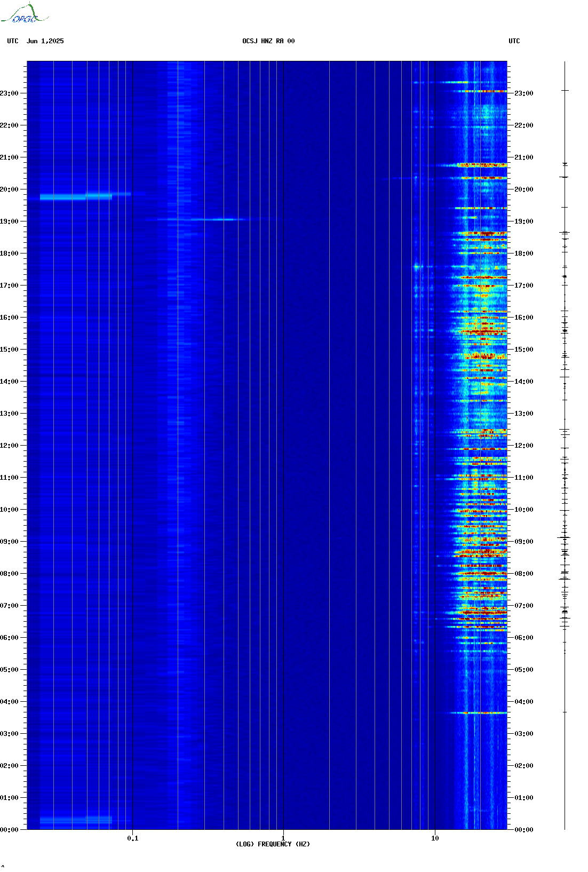Select '01:00' on the right time axis
This screenshot has width=588, height=872.
pyautogui.click(x=523, y=798)
